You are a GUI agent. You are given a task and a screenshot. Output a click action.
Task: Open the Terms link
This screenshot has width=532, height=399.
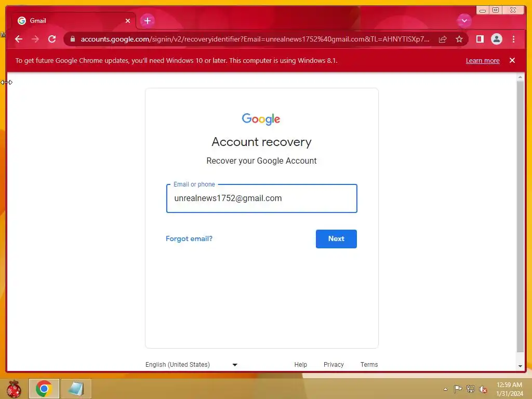click(x=369, y=364)
